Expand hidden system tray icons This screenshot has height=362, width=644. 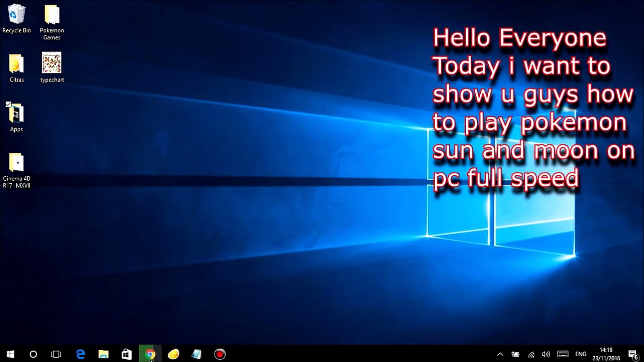tap(500, 354)
